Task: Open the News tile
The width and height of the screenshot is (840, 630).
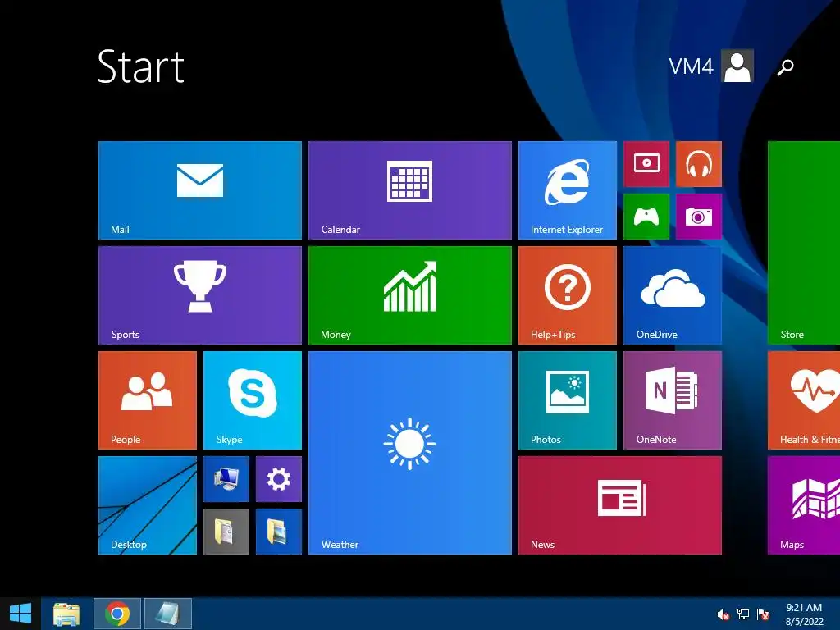Action: pyautogui.click(x=620, y=505)
